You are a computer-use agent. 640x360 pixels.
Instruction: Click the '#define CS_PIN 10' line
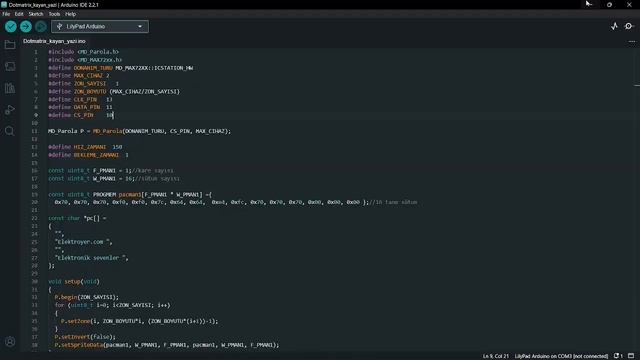click(81, 115)
